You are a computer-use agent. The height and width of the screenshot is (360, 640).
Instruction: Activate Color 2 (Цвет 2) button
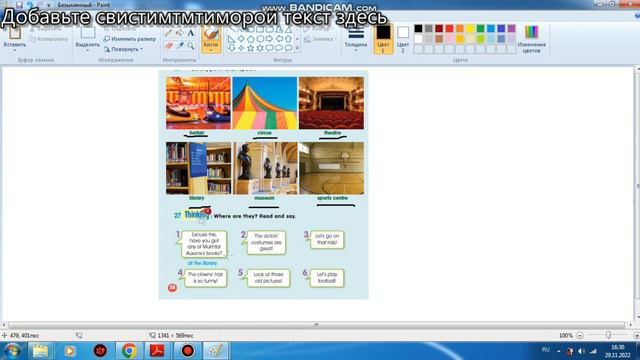coord(403,39)
